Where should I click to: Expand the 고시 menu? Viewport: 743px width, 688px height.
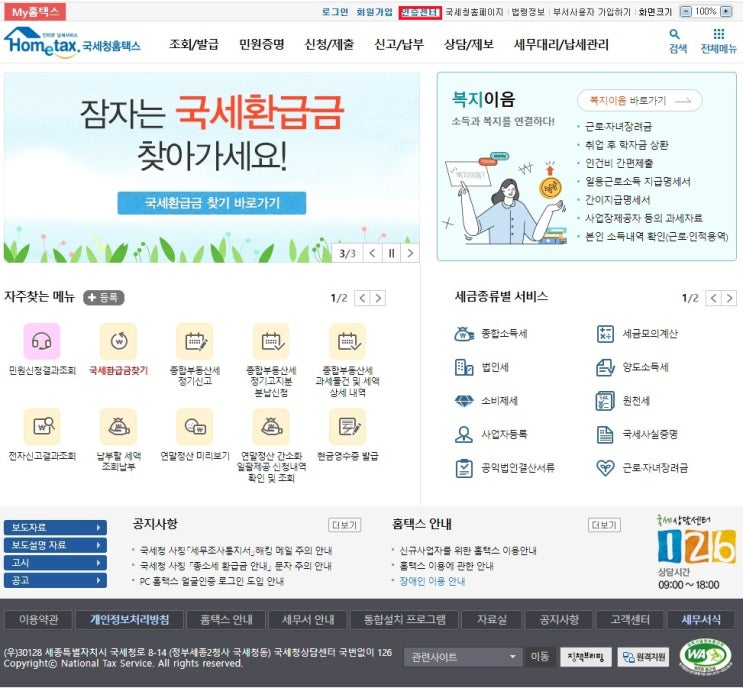click(55, 562)
